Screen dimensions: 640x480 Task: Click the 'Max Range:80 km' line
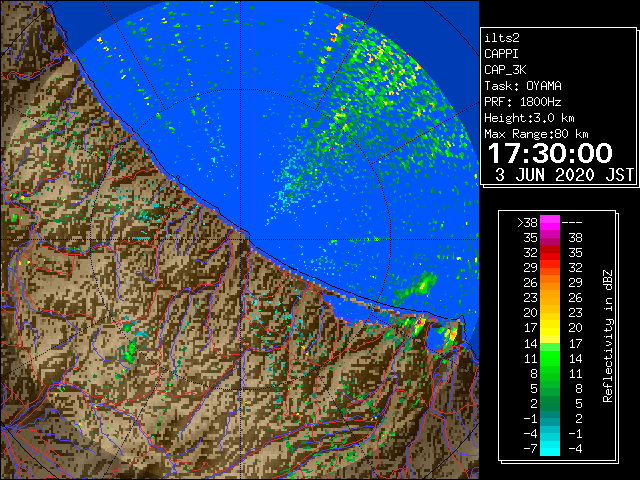[x=536, y=134]
